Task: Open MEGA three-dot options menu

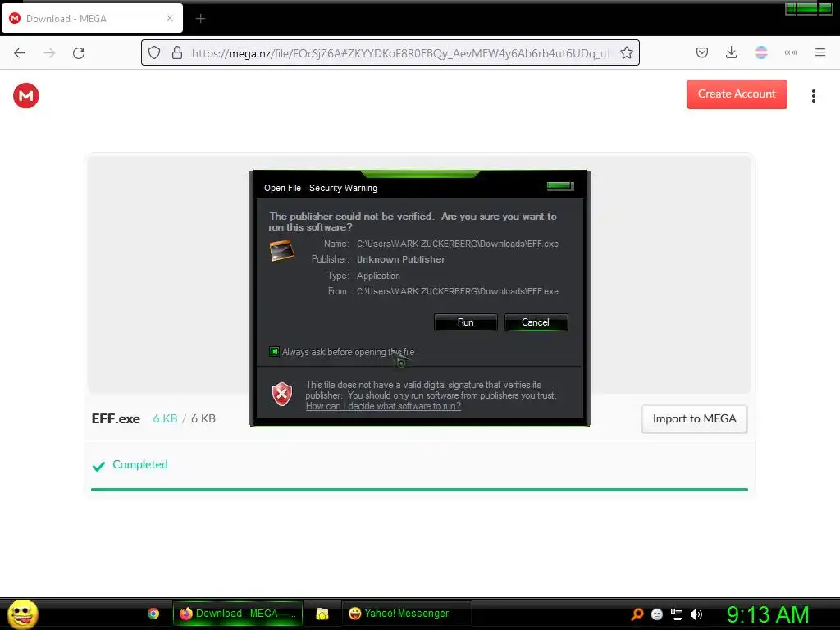Action: pyautogui.click(x=813, y=96)
